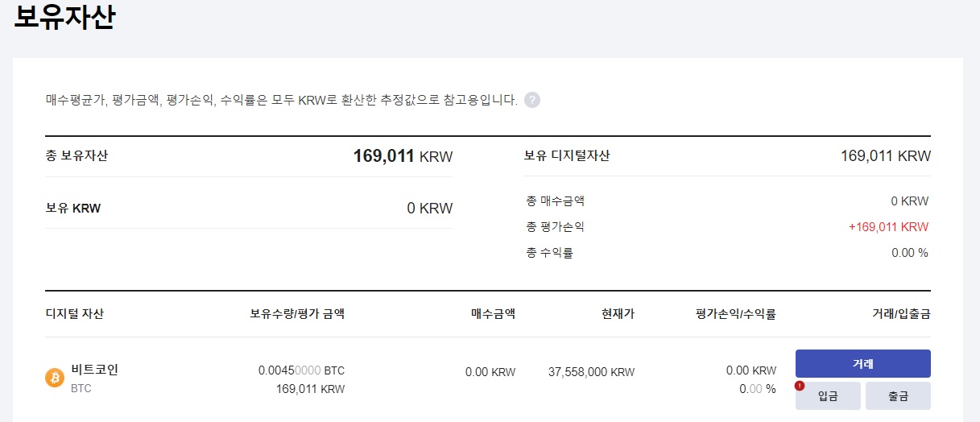Click the 매수금액 column header

click(493, 314)
